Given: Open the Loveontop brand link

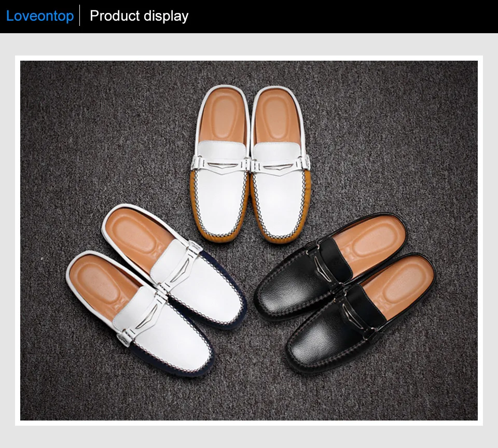Looking at the screenshot, I should pos(40,16).
